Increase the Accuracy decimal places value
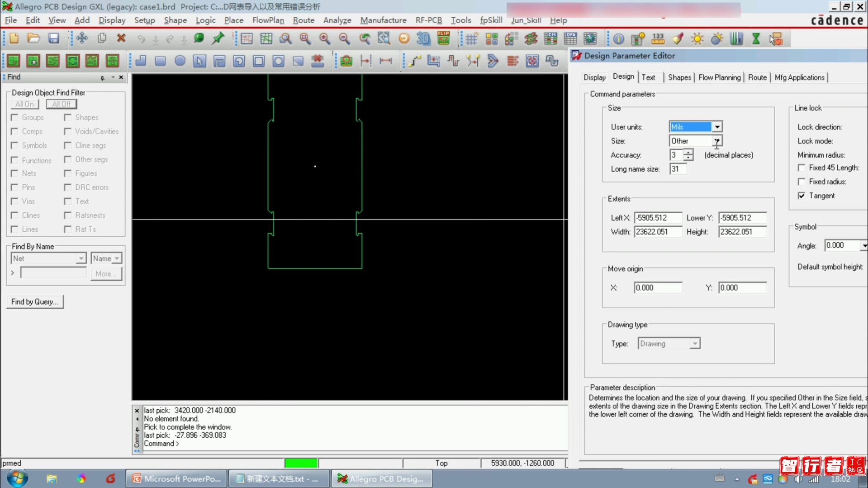The width and height of the screenshot is (868, 488). [688, 152]
